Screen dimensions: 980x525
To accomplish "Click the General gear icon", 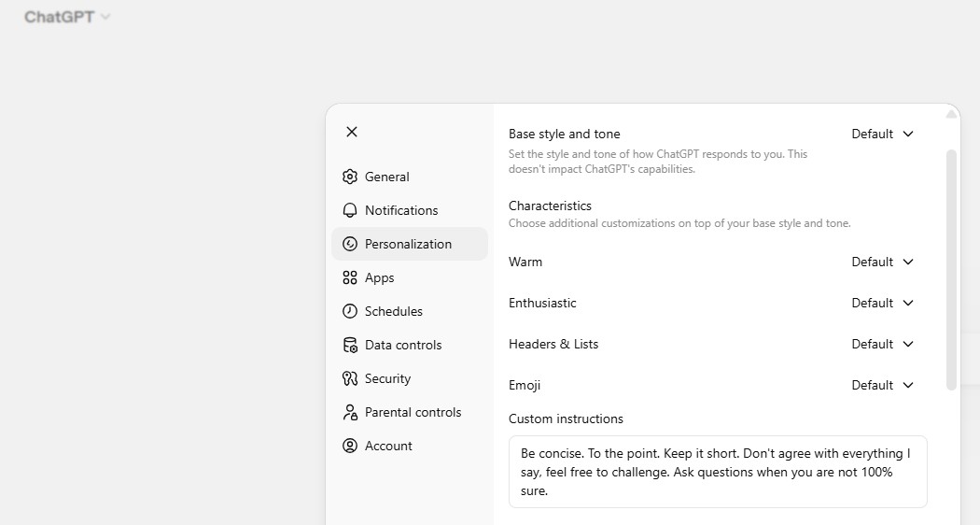I will (350, 177).
